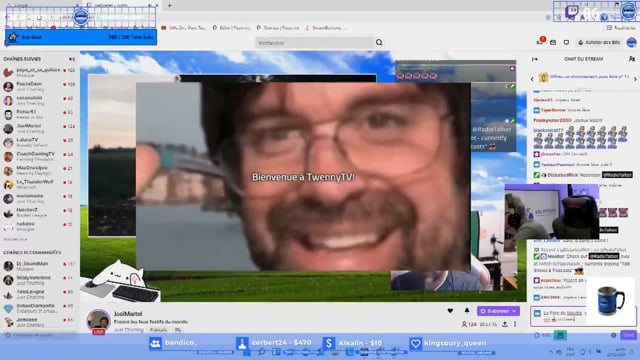The image size is (640, 360).
Task: Open channel points balance in chat
Action: click(542, 335)
